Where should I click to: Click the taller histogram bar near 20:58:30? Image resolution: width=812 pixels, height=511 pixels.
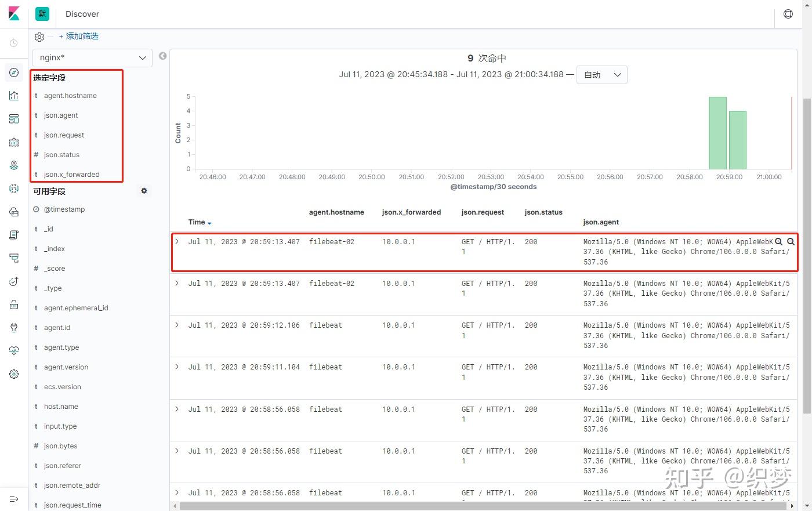(717, 133)
